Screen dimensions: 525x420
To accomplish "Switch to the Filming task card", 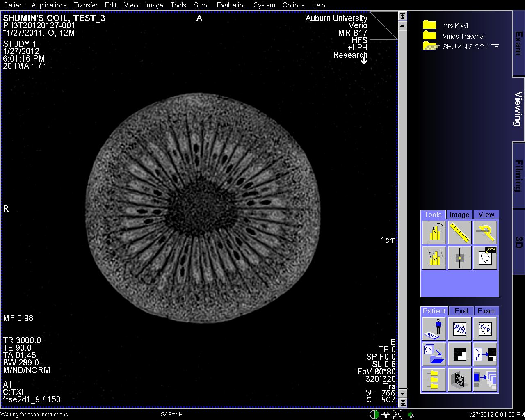I will pyautogui.click(x=518, y=176).
